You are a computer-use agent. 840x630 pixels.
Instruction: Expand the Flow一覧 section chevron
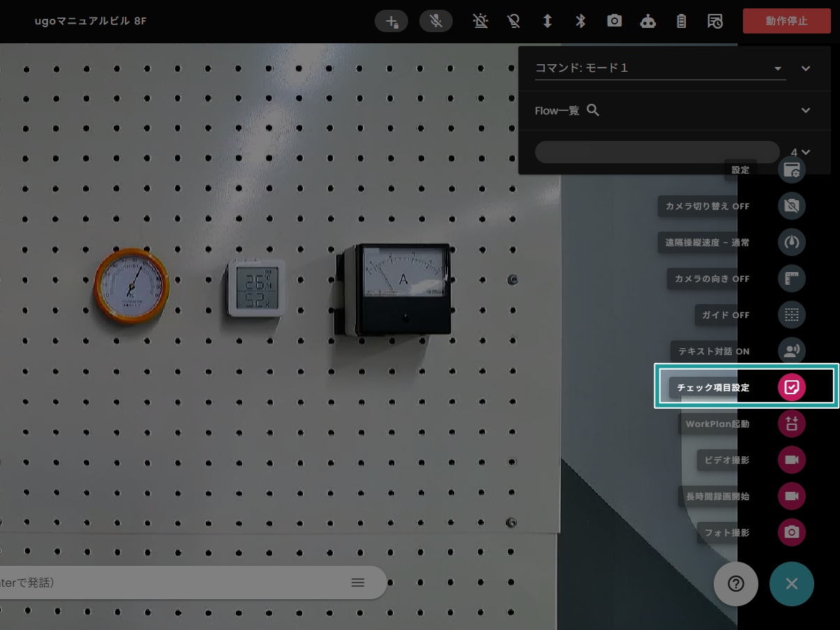[x=806, y=110]
